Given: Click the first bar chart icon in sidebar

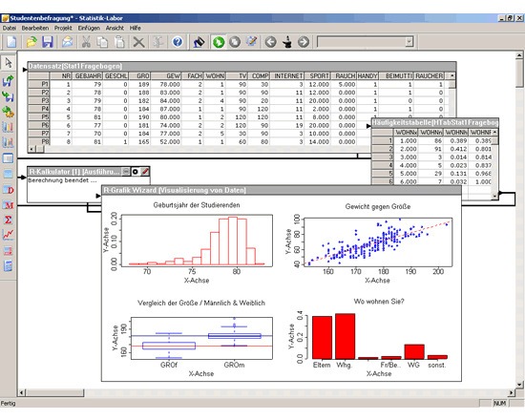Looking at the screenshot, I should click(x=8, y=127).
